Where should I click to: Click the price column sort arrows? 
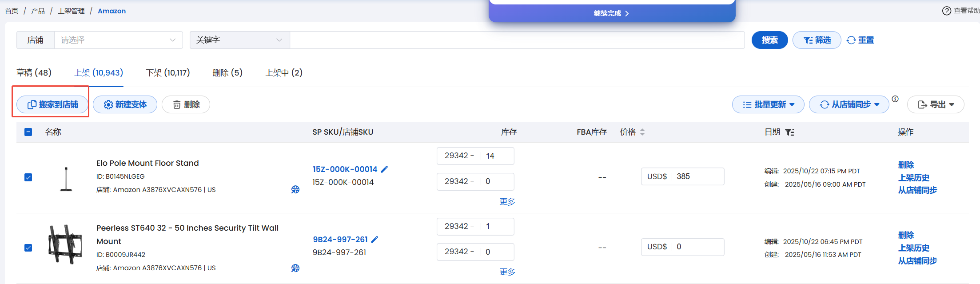[x=642, y=132]
